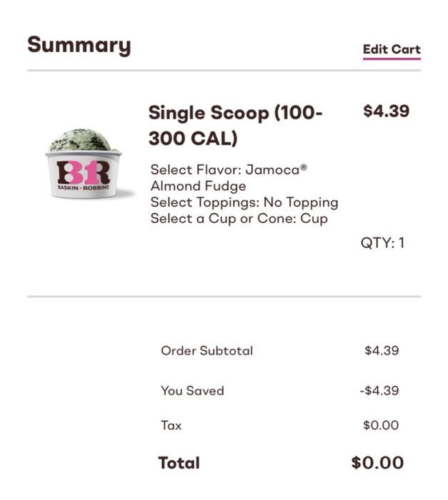Click the -$4.39 savings amount
The height and width of the screenshot is (500, 448).
pyautogui.click(x=379, y=391)
